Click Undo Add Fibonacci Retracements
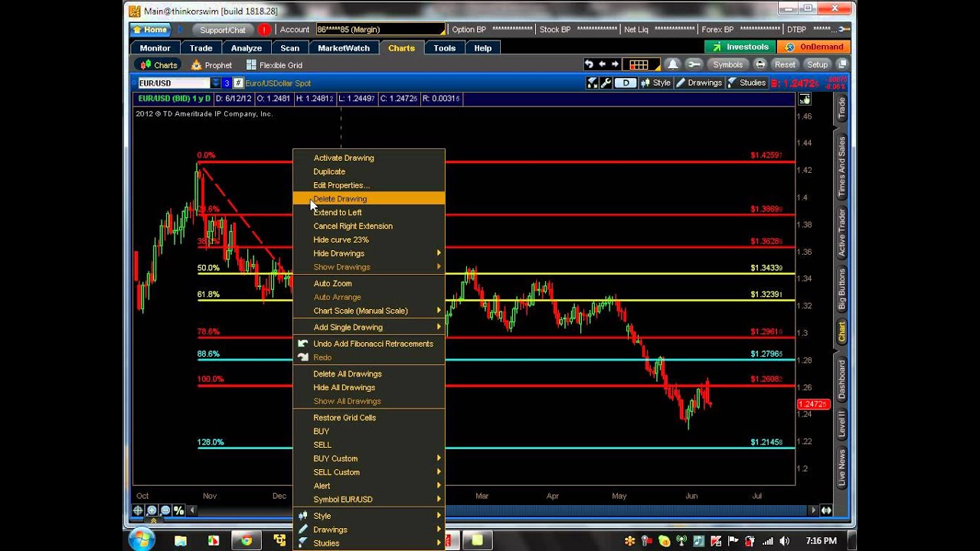Image resolution: width=980 pixels, height=551 pixels. click(368, 344)
